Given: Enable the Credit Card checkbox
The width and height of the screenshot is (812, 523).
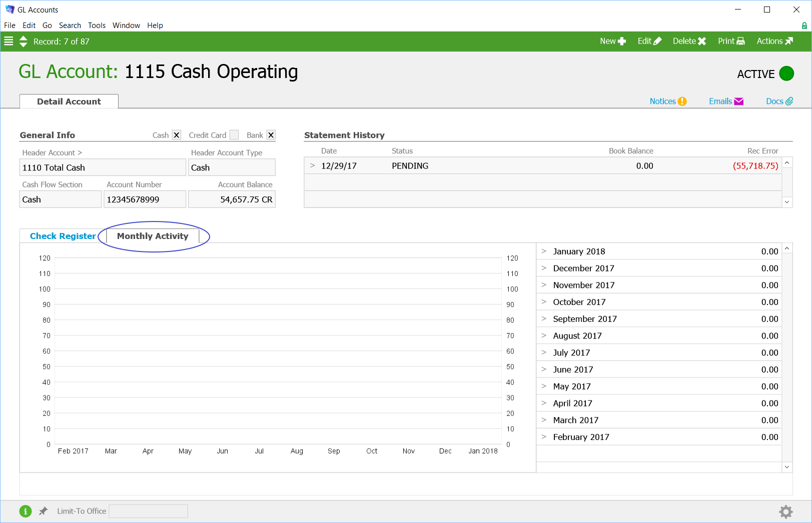Looking at the screenshot, I should (234, 135).
